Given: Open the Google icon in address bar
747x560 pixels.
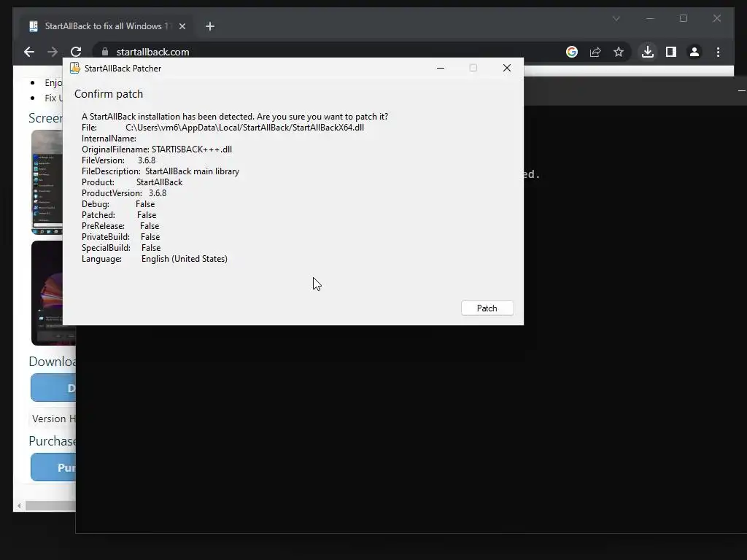Looking at the screenshot, I should coord(572,52).
